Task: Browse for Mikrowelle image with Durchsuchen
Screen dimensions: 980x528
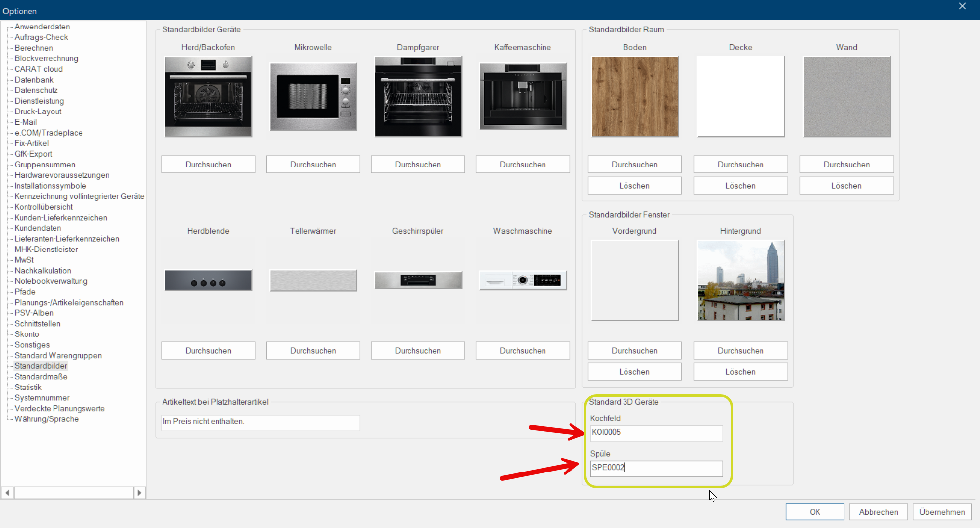Action: pos(313,165)
